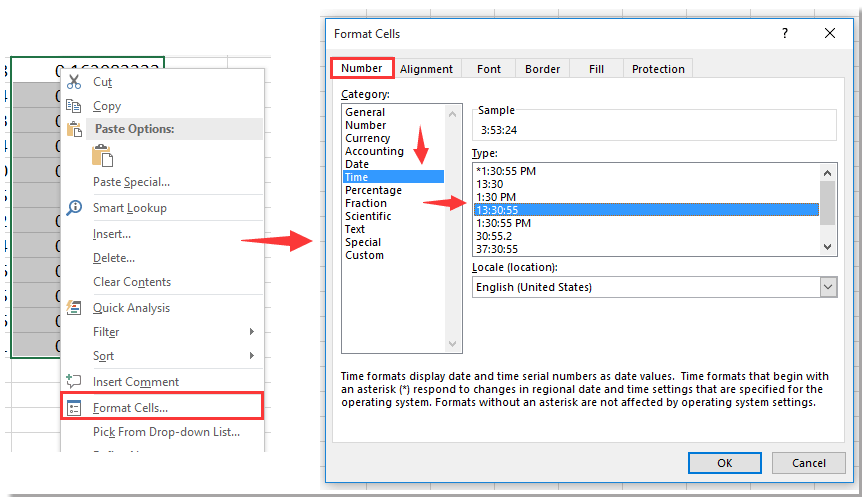Choose Paste Special from context menu
Screen dimensions: 862x497
(x=131, y=182)
